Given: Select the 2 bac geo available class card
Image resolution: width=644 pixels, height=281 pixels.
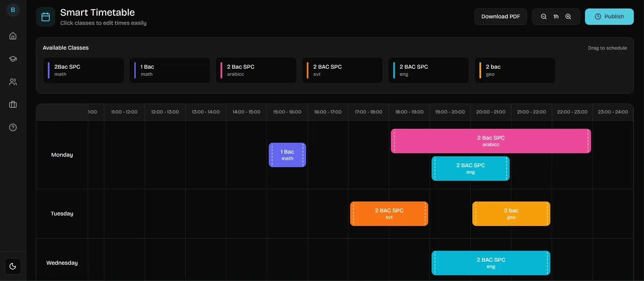Looking at the screenshot, I should tap(515, 70).
